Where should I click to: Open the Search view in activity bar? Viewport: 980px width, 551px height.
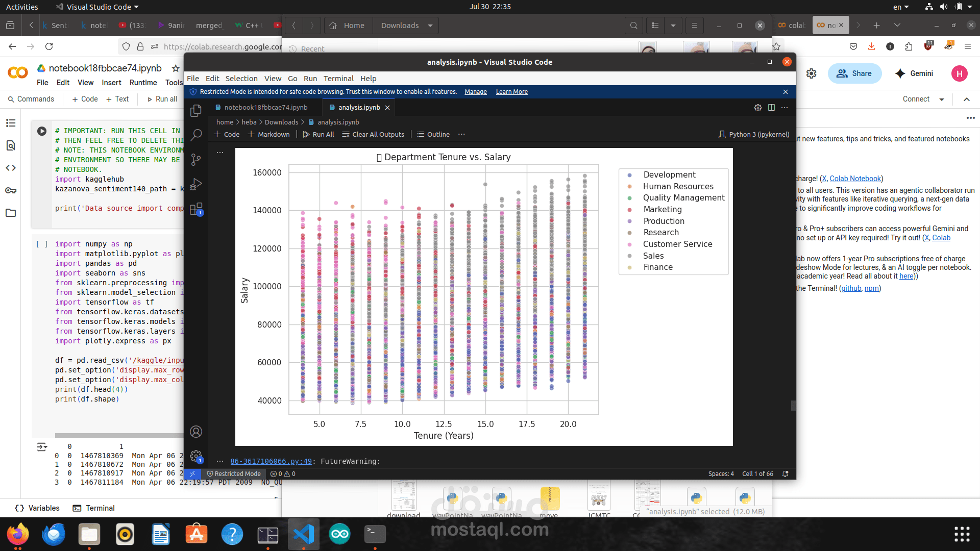point(196,135)
